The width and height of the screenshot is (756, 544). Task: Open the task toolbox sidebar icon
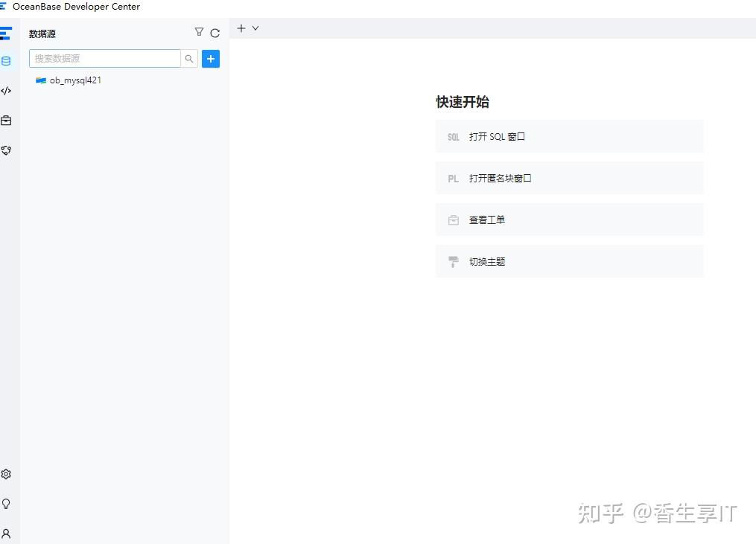click(x=7, y=120)
